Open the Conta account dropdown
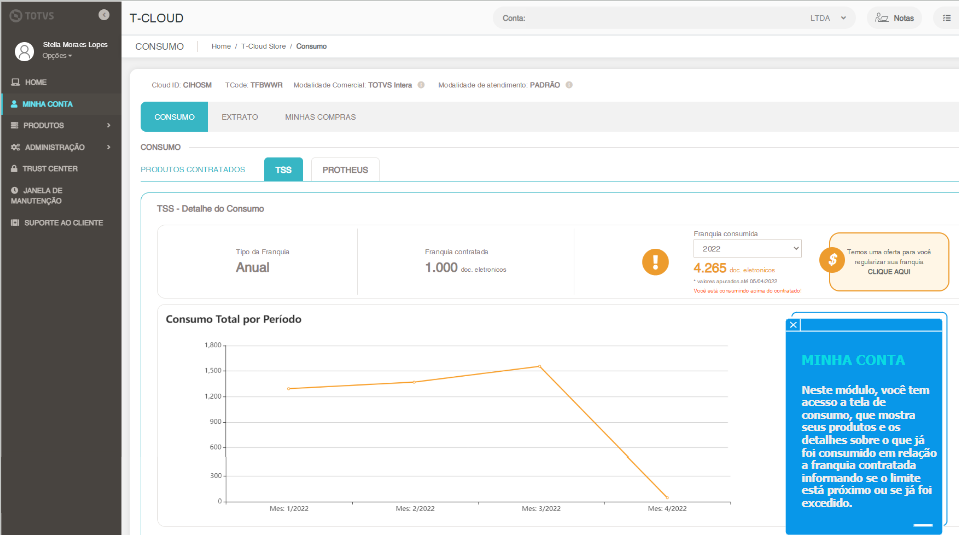The width and height of the screenshot is (959, 535). [x=674, y=18]
